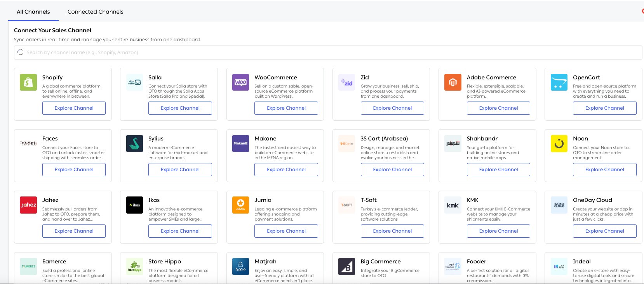The width and height of the screenshot is (644, 284).
Task: Click the Eamerce card title
Action: 54,261
